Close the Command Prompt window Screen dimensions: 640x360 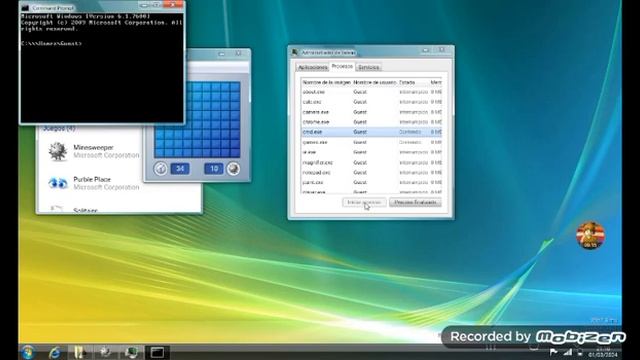(x=173, y=5)
